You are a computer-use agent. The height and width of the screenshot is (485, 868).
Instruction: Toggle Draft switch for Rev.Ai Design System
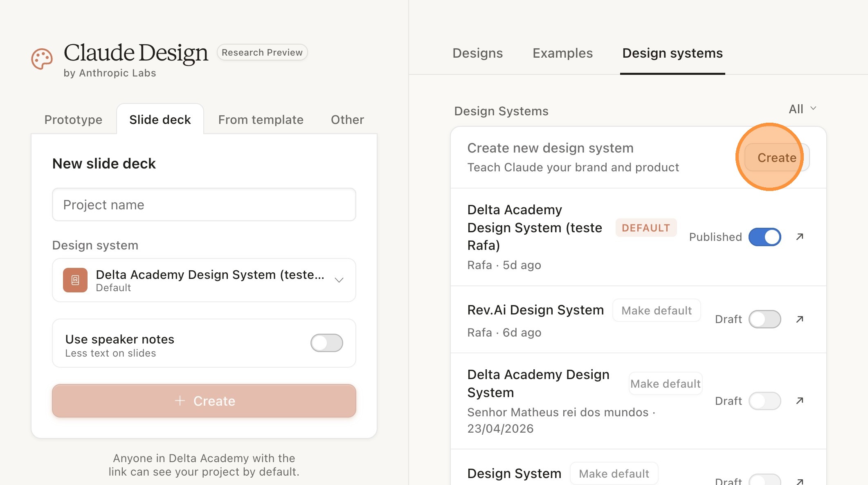click(765, 319)
